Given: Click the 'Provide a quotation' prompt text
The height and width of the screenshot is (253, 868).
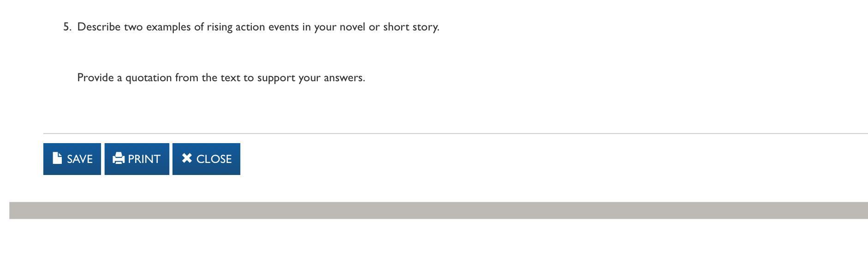Looking at the screenshot, I should [x=221, y=78].
